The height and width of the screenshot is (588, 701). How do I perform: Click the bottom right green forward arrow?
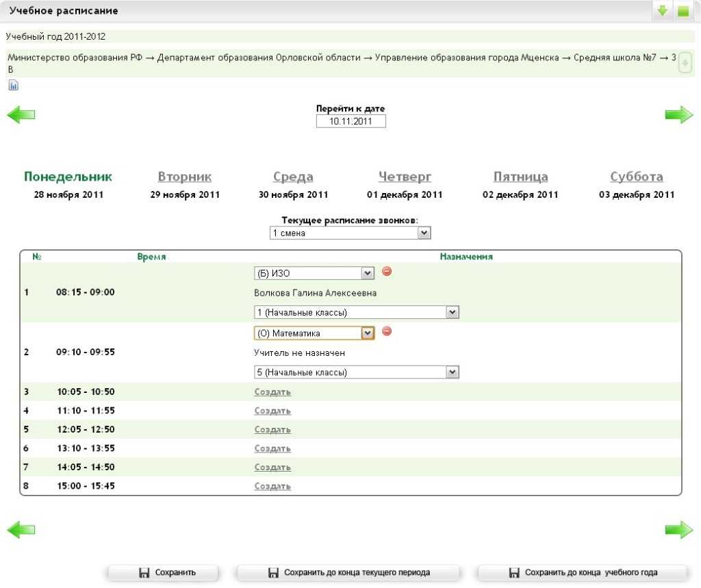[x=678, y=529]
